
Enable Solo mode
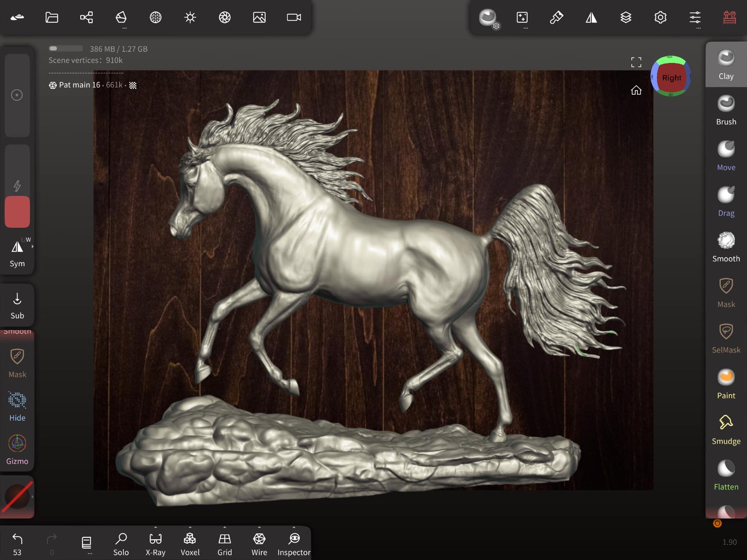(121, 544)
